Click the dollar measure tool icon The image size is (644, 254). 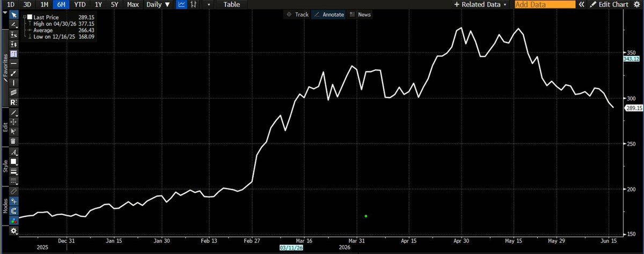click(14, 44)
